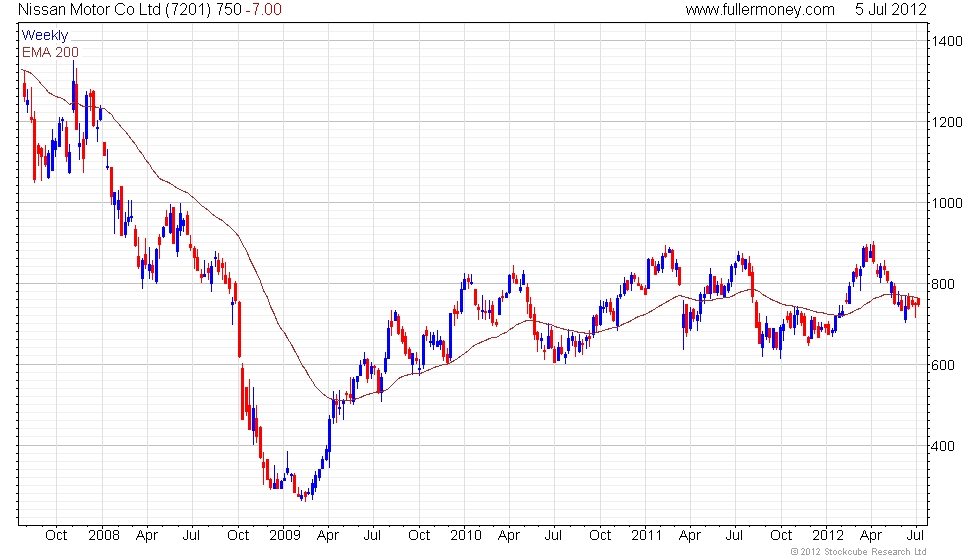Click the 1200 price axis label

948,122
